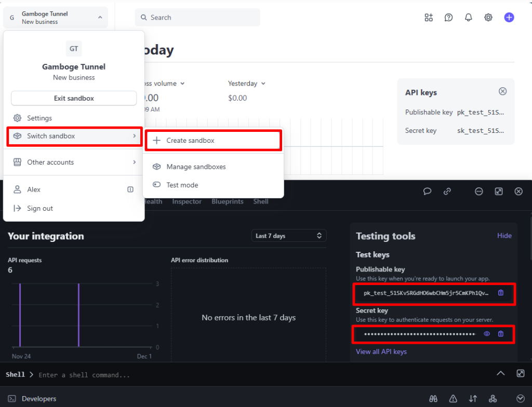The height and width of the screenshot is (407, 532).
Task: Open the apps grid icon in header
Action: pyautogui.click(x=429, y=17)
